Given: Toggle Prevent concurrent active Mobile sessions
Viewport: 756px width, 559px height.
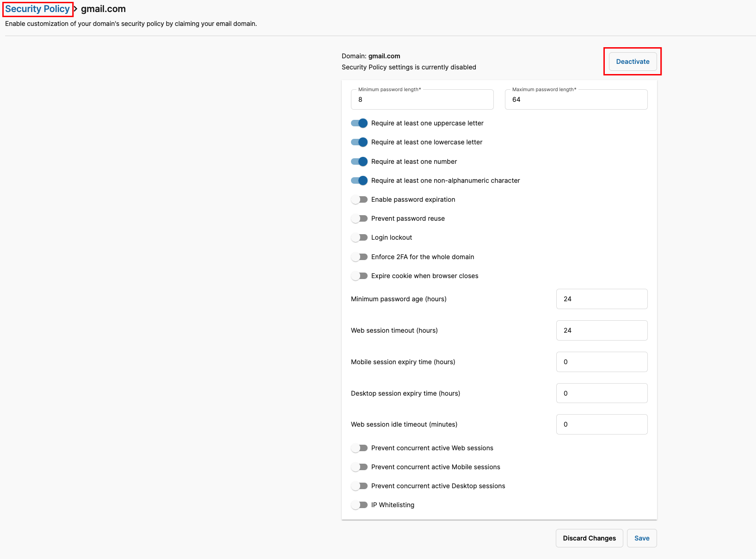Looking at the screenshot, I should pos(359,467).
